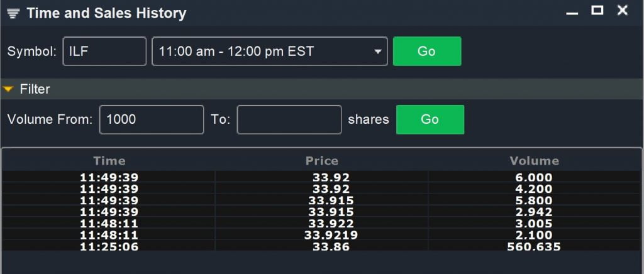Close the Time and Sales History window
644x274 pixels.
(x=623, y=10)
